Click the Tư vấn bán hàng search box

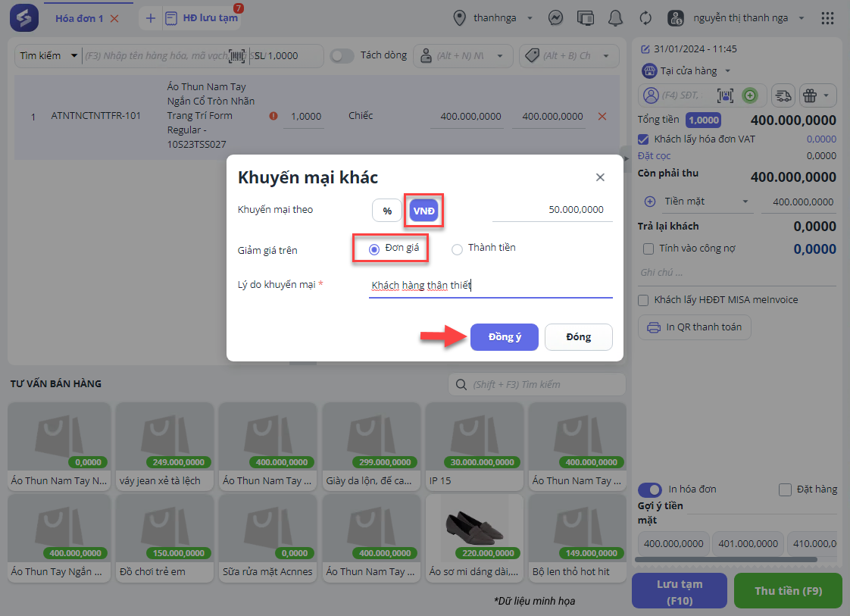(x=536, y=384)
